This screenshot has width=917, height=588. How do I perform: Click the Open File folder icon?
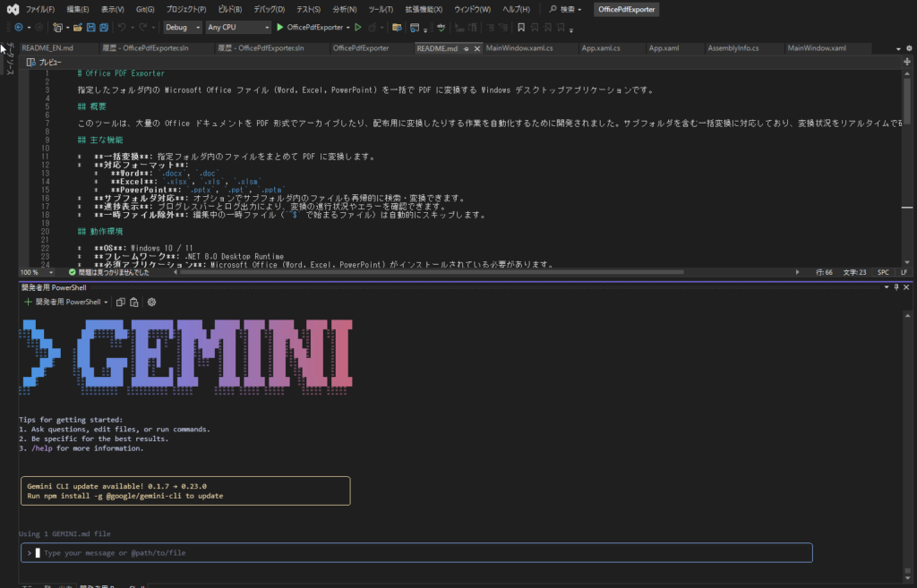click(78, 28)
